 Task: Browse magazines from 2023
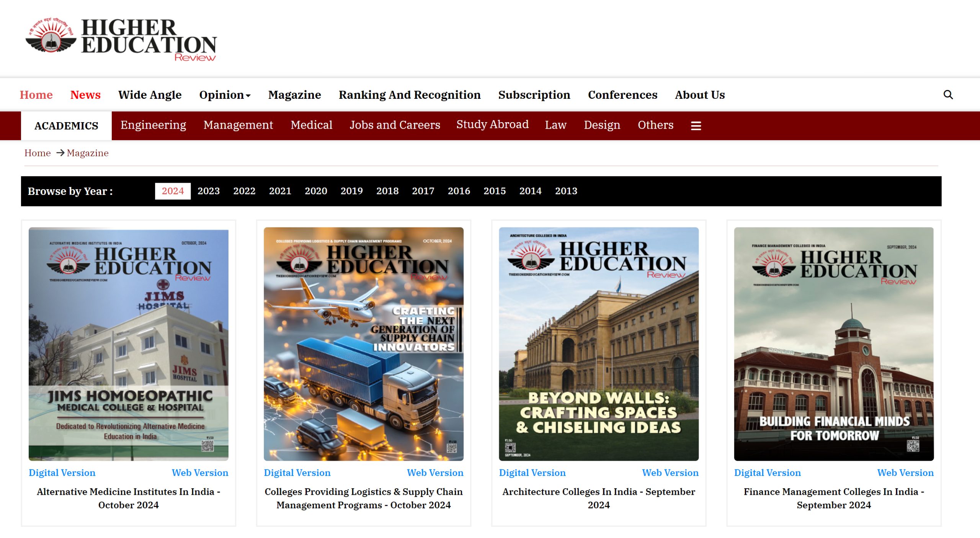209,191
